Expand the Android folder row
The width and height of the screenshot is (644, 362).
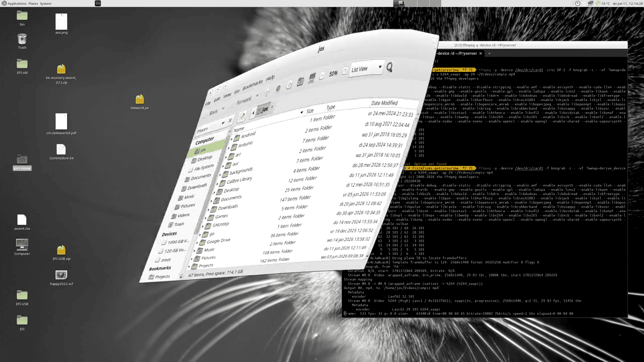click(x=231, y=139)
